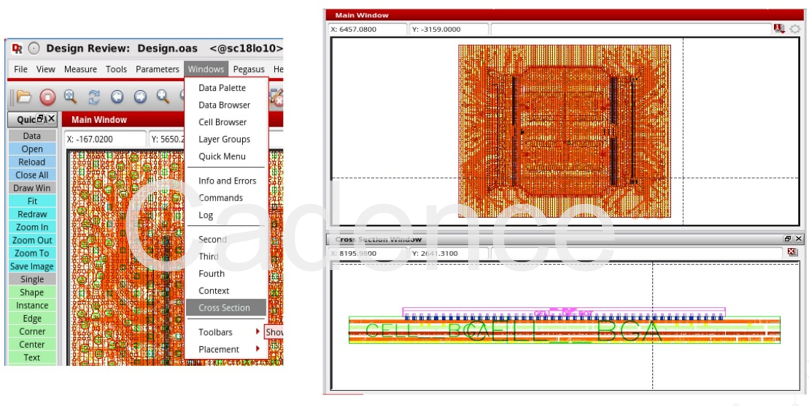Viewport: 809px width, 406px height.
Task: Expand the Toolbars submenu
Action: click(x=226, y=332)
